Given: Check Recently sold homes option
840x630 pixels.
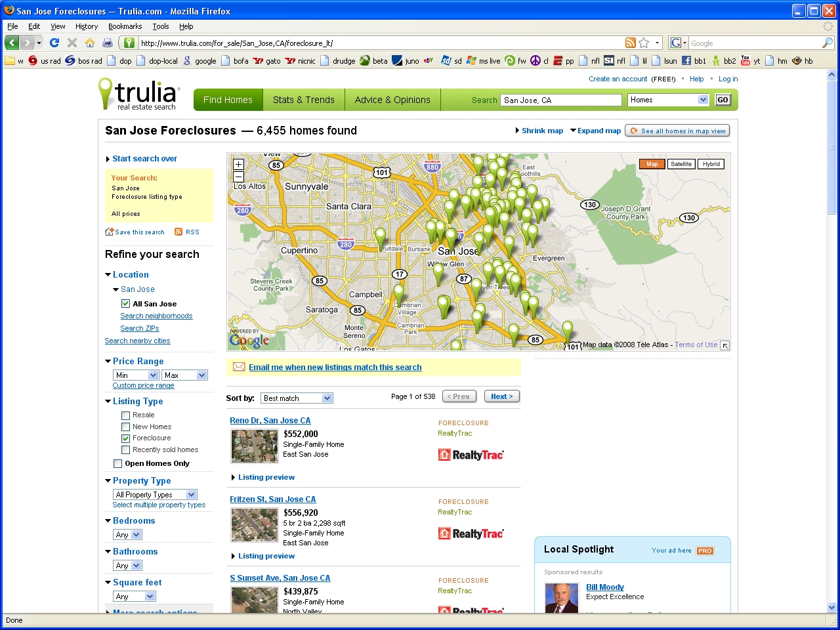Looking at the screenshot, I should (x=125, y=450).
